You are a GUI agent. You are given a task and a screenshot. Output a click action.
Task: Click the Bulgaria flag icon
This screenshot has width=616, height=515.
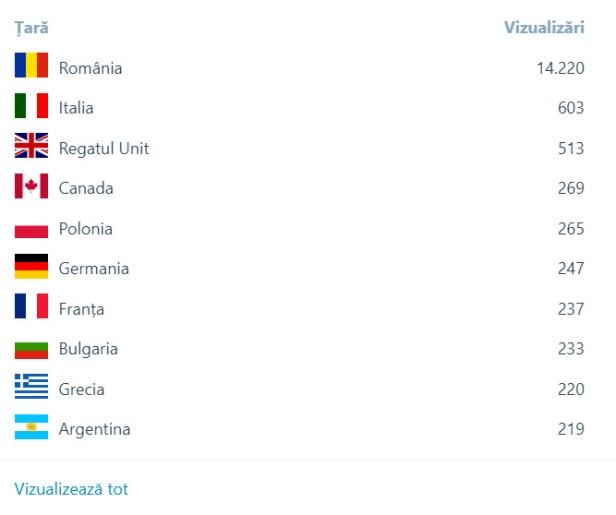(31, 349)
